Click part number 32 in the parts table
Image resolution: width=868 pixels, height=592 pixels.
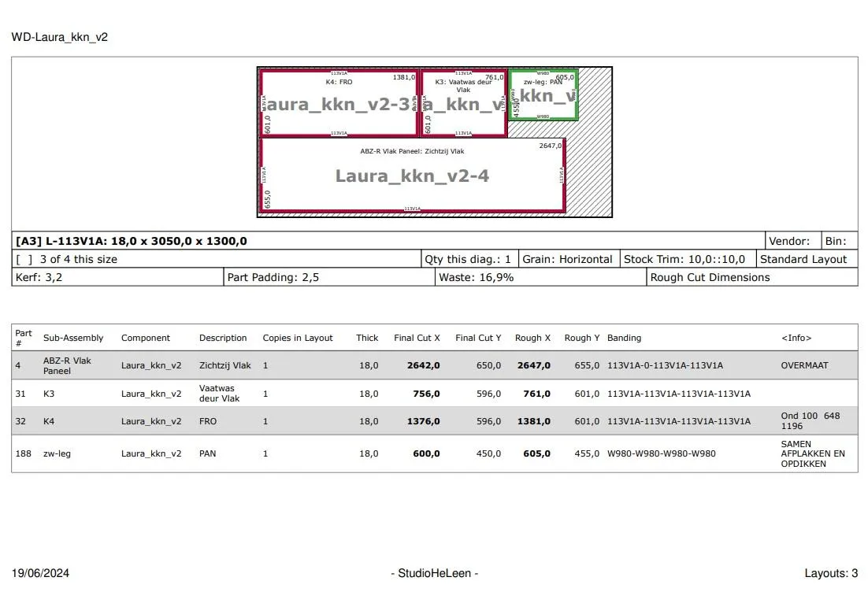tap(20, 422)
